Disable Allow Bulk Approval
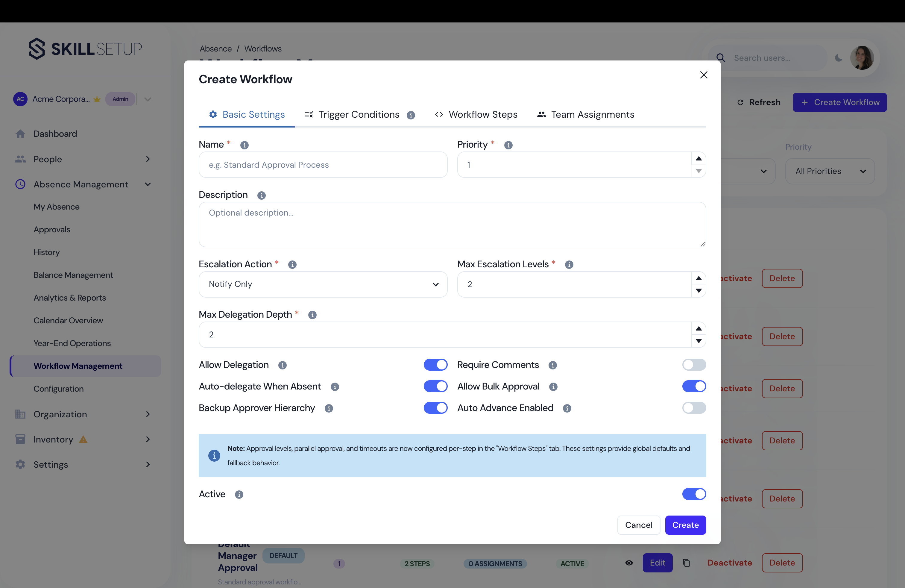This screenshot has width=905, height=588. (694, 386)
